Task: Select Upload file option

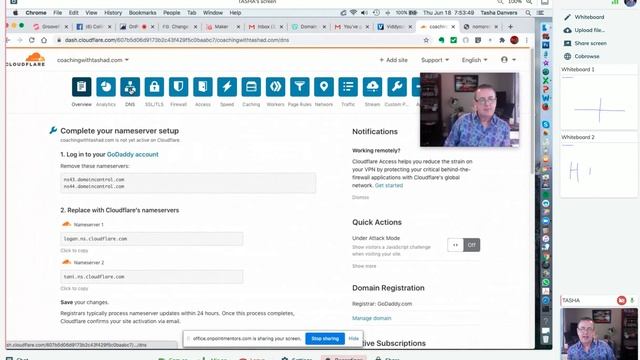Action: (x=584, y=30)
